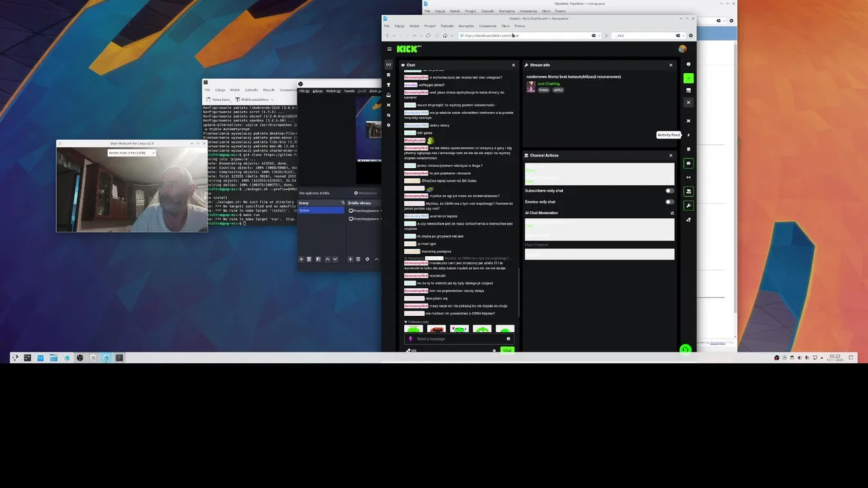Click the first emote thumbnail above message box
The height and width of the screenshot is (488, 868).
(414, 329)
